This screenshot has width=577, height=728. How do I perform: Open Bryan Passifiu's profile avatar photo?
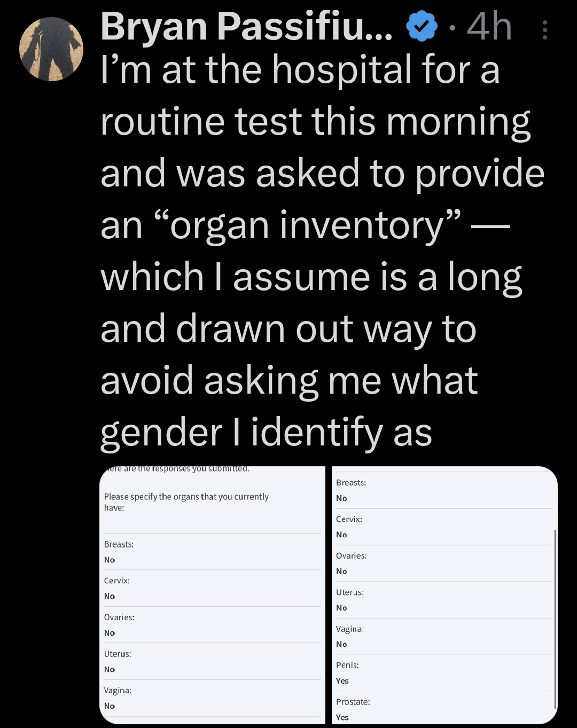51,49
